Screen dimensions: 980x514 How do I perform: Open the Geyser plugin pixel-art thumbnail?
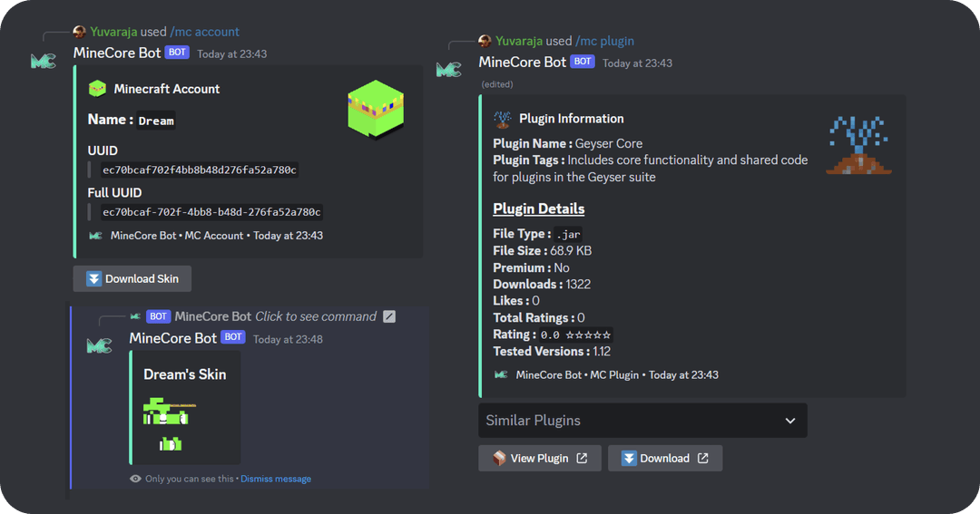pyautogui.click(x=858, y=144)
